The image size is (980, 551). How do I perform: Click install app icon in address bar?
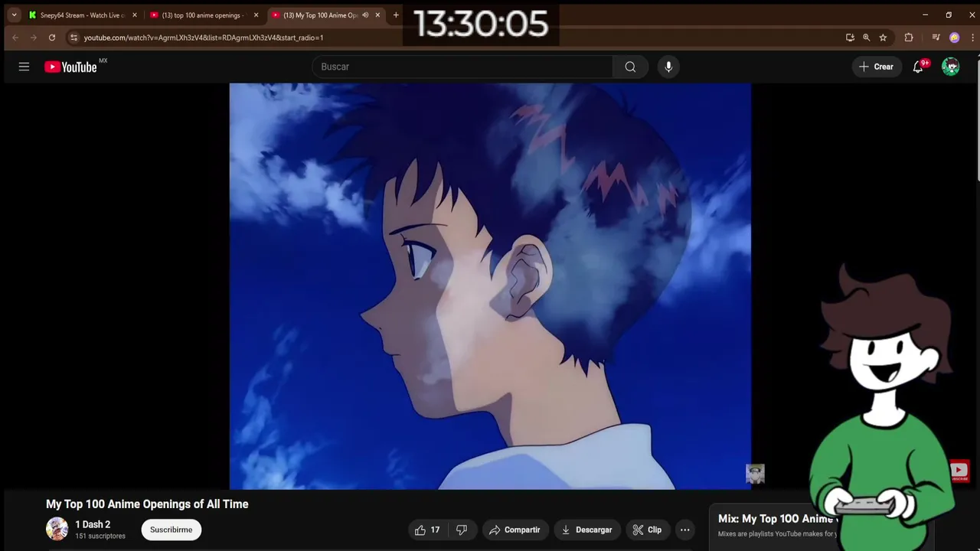click(850, 37)
